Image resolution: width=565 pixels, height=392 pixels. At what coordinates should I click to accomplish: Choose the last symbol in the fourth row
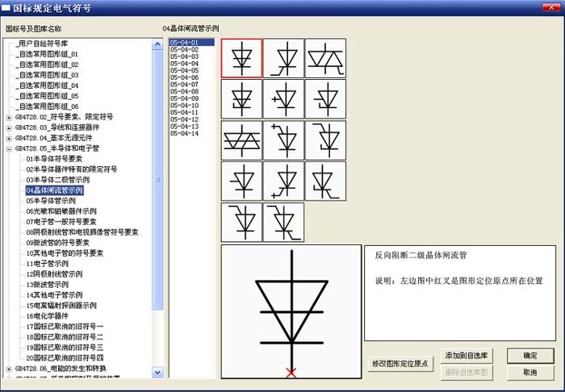pos(325,181)
